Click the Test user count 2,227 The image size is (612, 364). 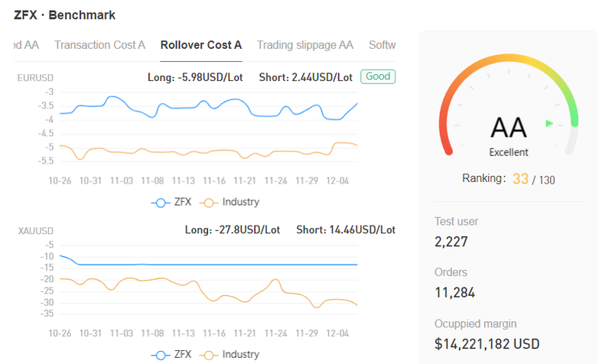[451, 242]
